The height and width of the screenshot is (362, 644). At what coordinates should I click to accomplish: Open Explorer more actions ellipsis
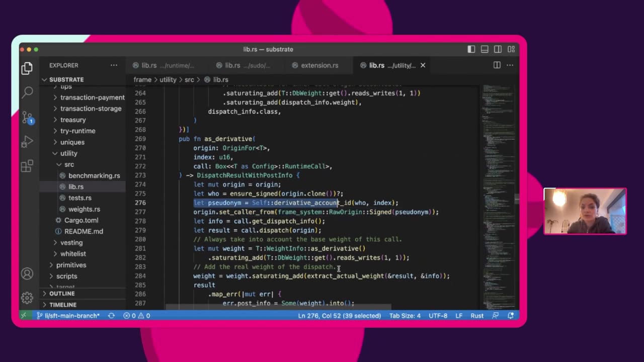(114, 65)
